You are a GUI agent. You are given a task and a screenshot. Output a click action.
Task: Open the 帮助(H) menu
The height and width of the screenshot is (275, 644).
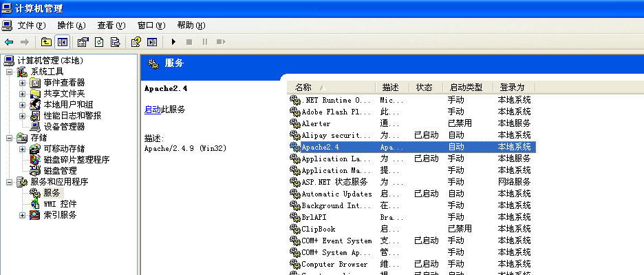191,26
